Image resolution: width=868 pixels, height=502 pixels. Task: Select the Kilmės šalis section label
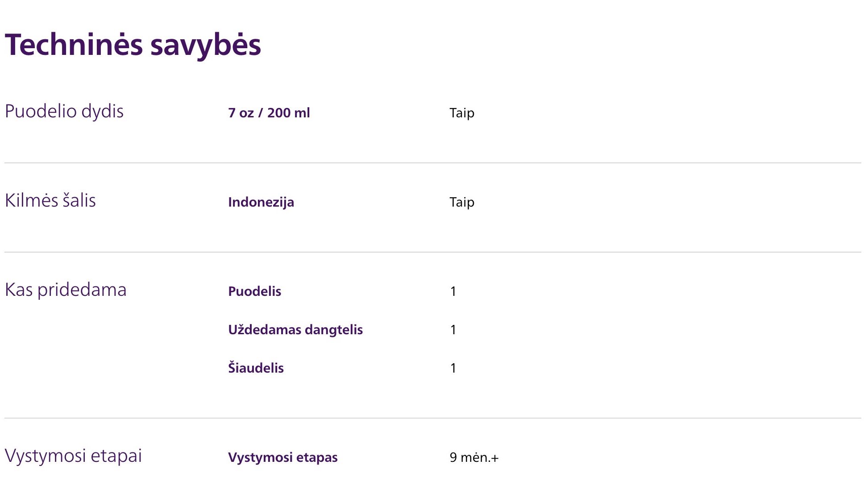50,200
